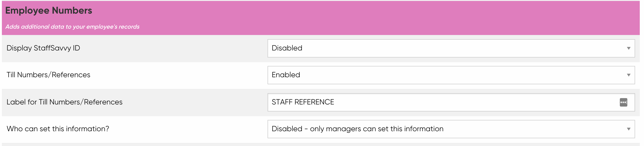The height and width of the screenshot is (146, 644).
Task: Click the arrow on the managers-only select
Action: click(x=629, y=129)
